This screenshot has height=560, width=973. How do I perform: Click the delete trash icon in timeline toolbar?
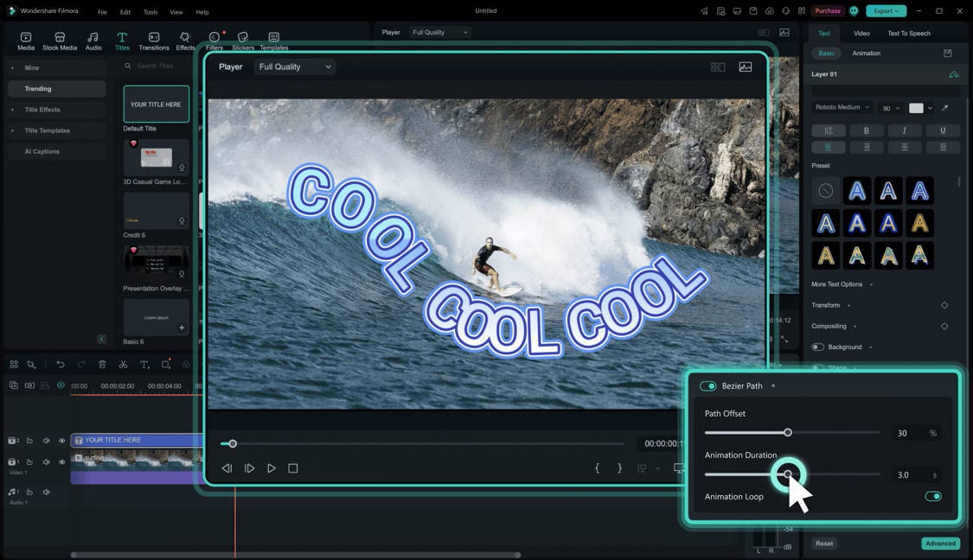102,365
